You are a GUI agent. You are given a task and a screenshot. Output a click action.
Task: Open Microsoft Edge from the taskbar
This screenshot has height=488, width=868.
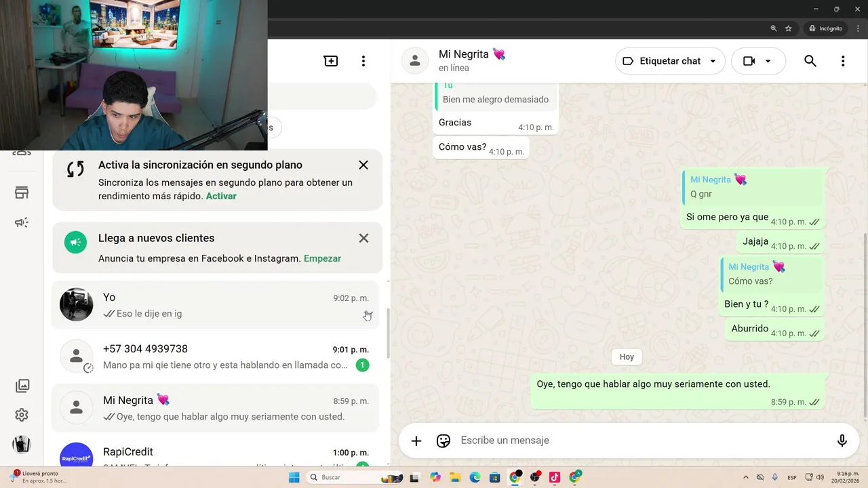point(475,477)
